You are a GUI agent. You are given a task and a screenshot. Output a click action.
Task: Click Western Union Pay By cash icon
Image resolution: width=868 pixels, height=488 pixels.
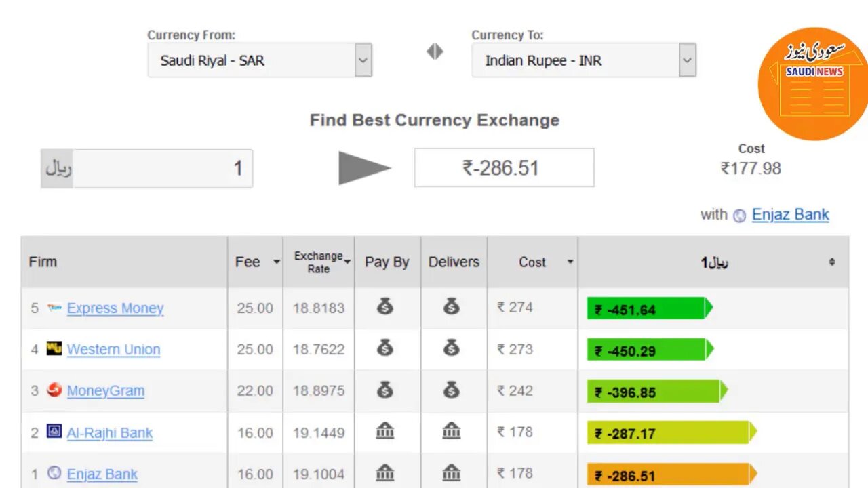pos(385,348)
